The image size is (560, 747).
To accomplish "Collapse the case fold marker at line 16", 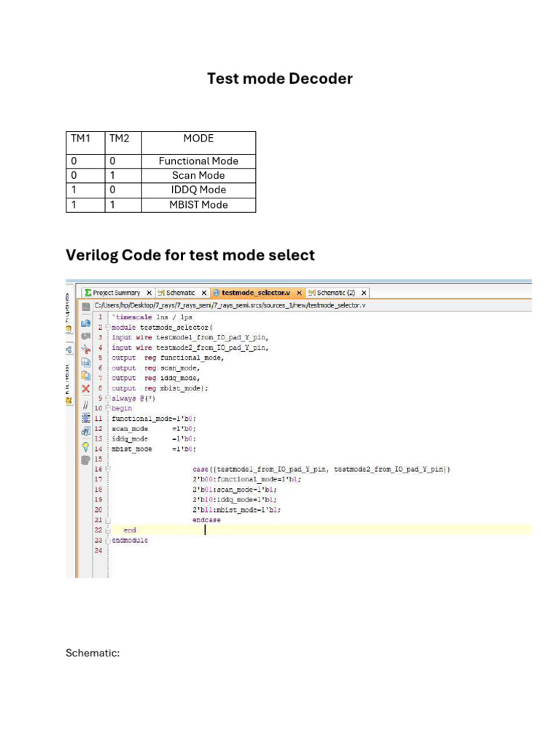I will point(108,469).
